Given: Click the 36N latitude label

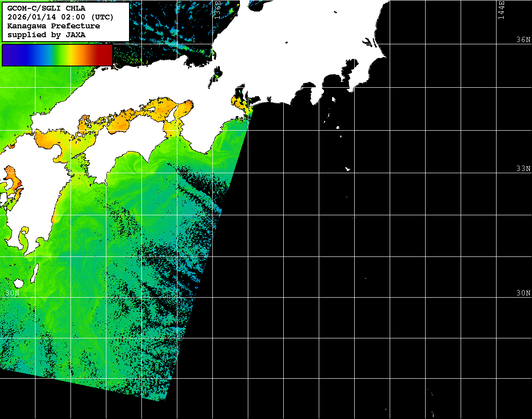Looking at the screenshot, I should [x=523, y=39].
